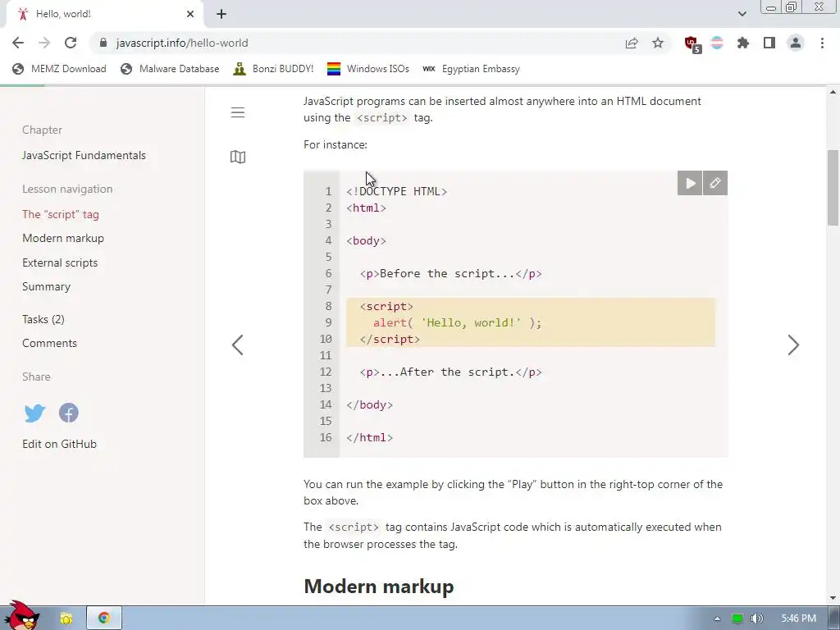The image size is (840, 630).
Task: Click the alert( 'Hello, world!' ) code line
Action: pyautogui.click(x=458, y=322)
